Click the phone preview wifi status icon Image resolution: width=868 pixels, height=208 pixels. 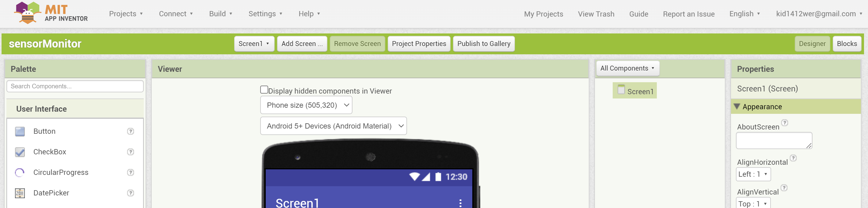click(414, 177)
